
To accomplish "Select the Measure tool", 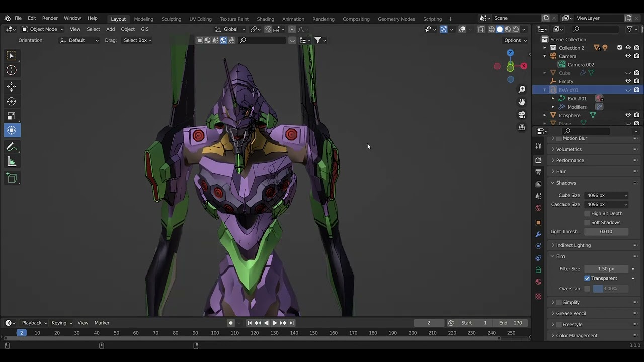I will 11,162.
